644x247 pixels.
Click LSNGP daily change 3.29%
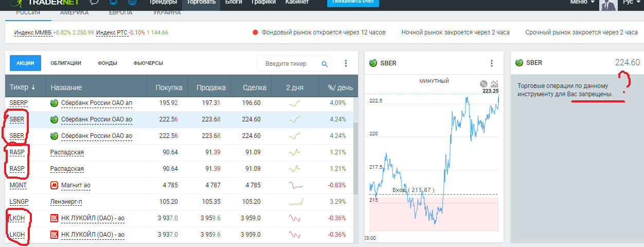pos(338,201)
